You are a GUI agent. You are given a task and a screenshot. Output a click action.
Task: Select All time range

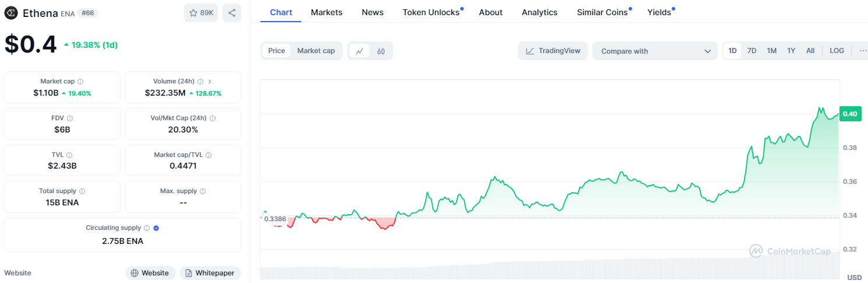tap(810, 51)
